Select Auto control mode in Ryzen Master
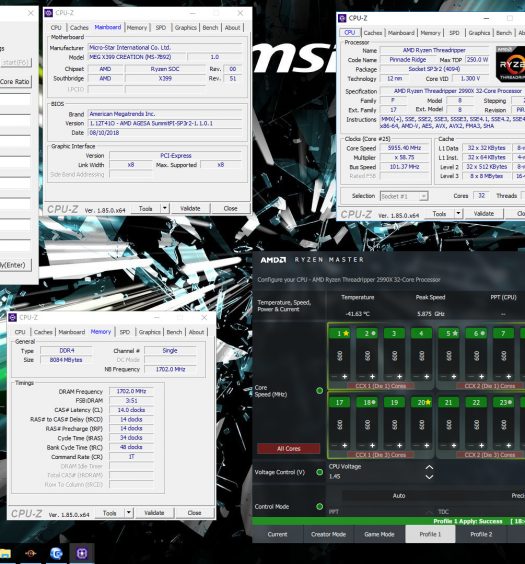Viewport: 525px width, 564px height. pos(399,496)
